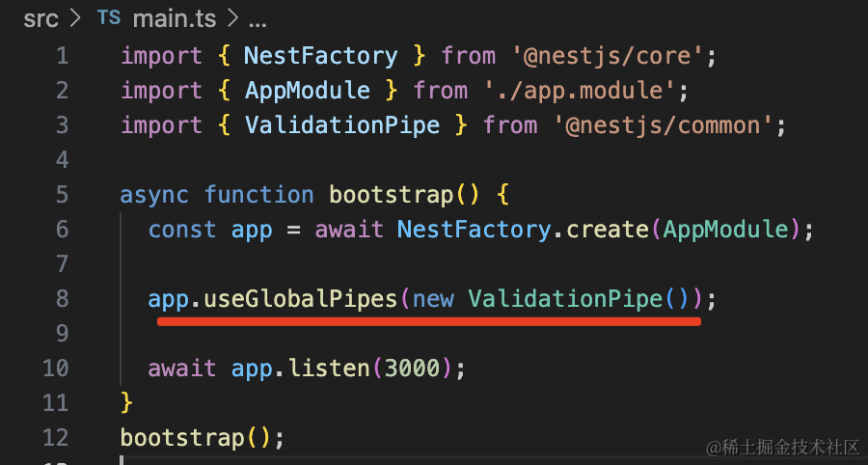Viewport: 868px width, 465px height.
Task: Place cursor on bootstrap function declaration name
Action: (391, 195)
